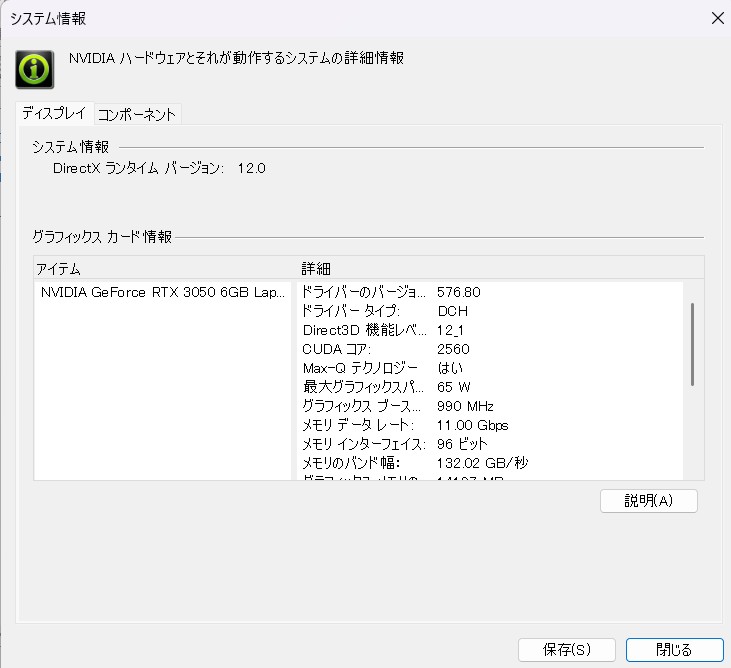The image size is (731, 668).
Task: Click the 990 MHz boost clock value
Action: (465, 406)
